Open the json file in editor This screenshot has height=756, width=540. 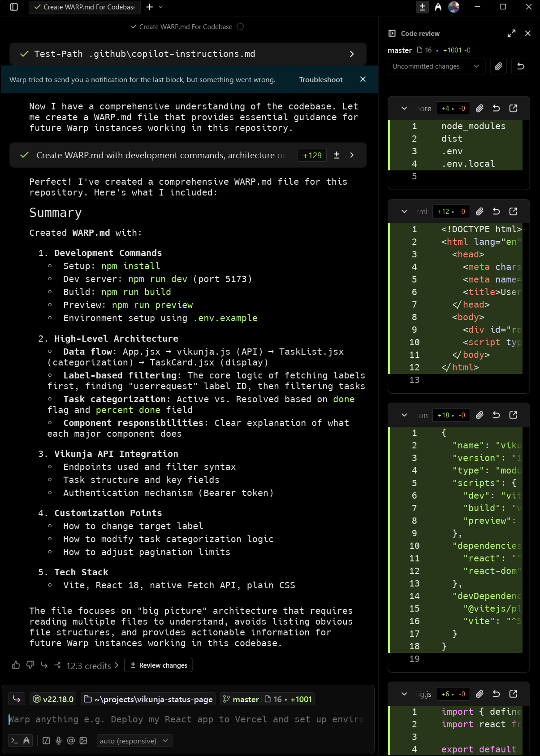[x=513, y=415]
